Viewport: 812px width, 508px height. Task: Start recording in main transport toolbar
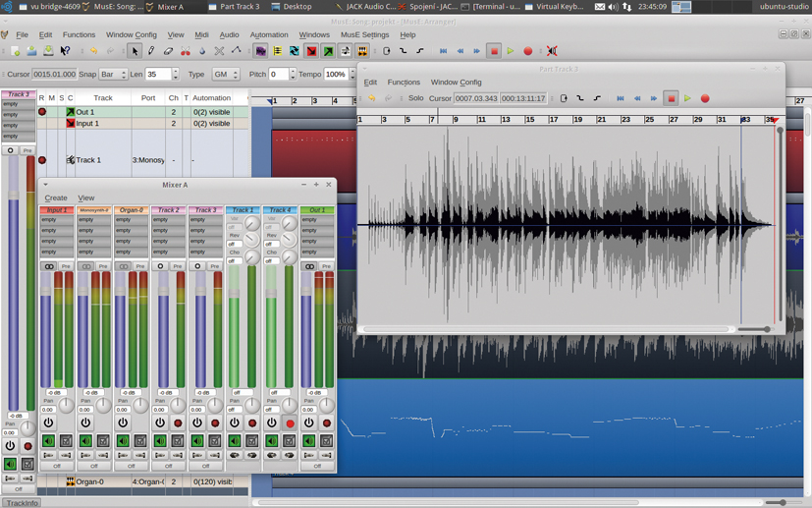[x=527, y=51]
